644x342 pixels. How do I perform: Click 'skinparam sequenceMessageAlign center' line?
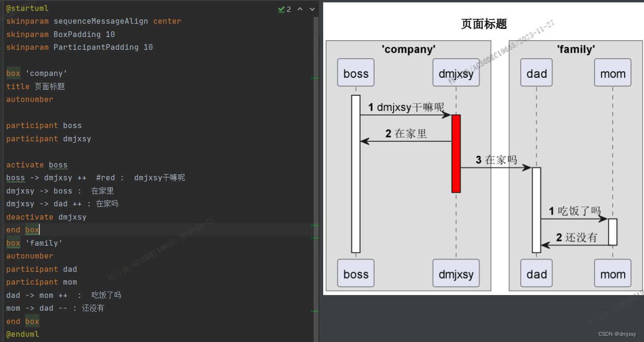click(x=94, y=21)
